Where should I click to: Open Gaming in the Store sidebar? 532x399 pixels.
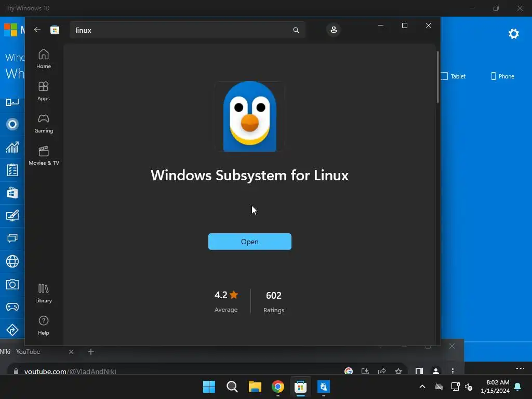[44, 124]
